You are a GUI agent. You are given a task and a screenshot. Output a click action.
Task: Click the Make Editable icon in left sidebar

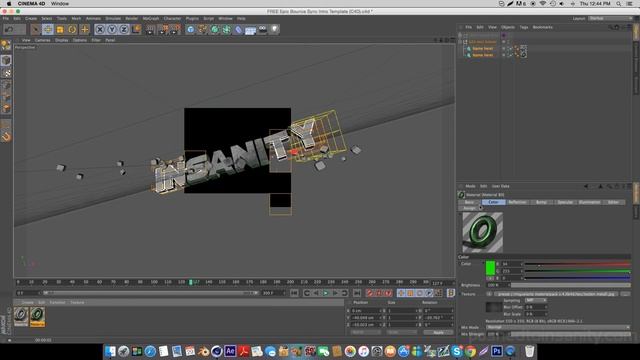pos(6,46)
